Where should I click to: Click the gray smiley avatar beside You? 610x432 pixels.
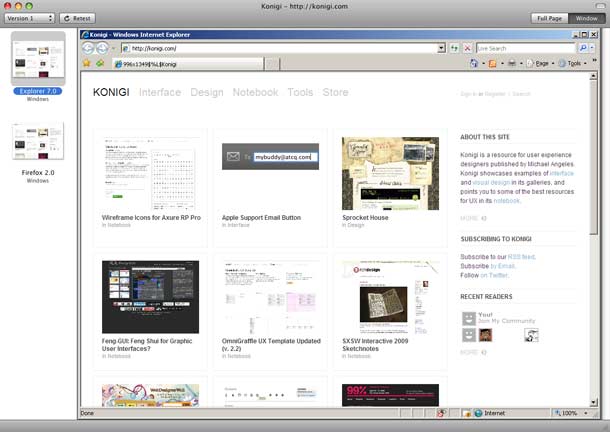469,319
